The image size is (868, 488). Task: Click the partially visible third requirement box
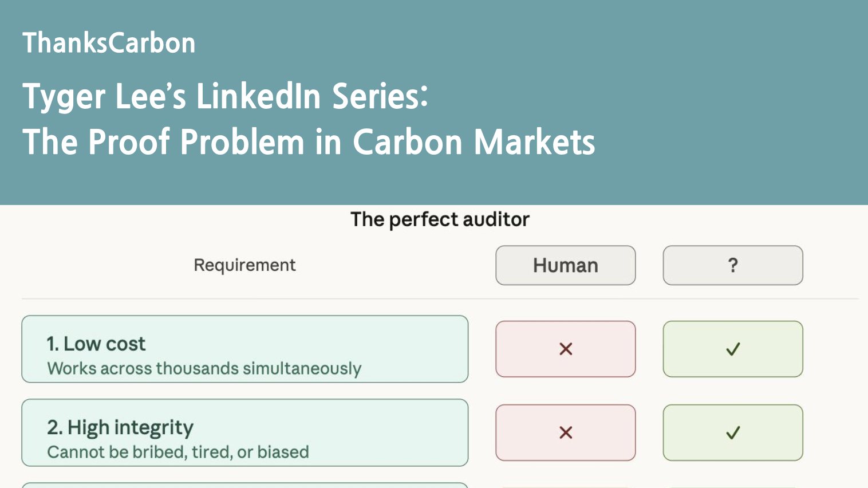(244, 485)
